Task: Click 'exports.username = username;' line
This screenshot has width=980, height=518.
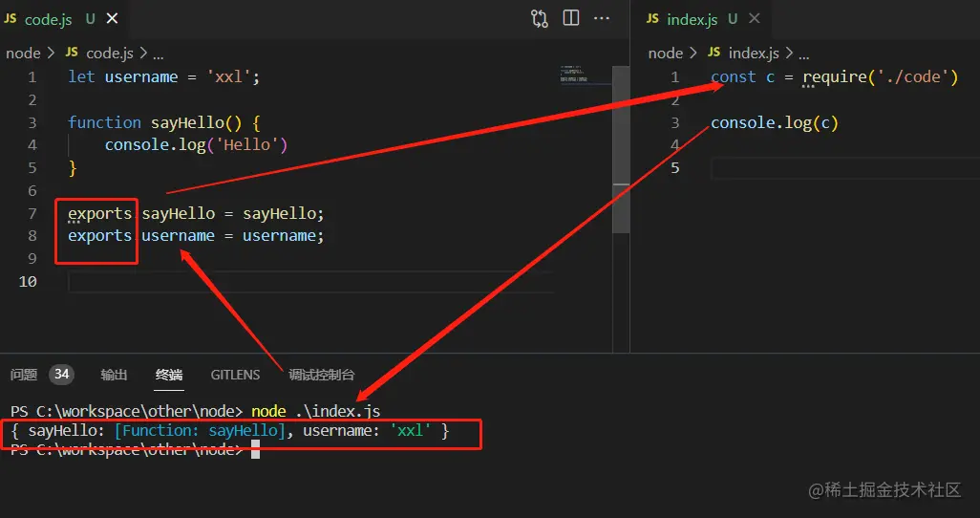Action: (x=196, y=236)
